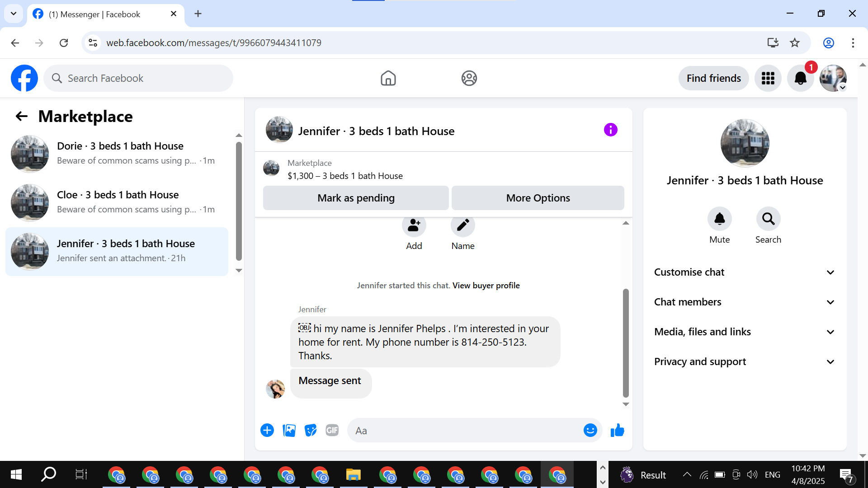This screenshot has height=488, width=868.
Task: Expand Media, files and links
Action: point(744,332)
